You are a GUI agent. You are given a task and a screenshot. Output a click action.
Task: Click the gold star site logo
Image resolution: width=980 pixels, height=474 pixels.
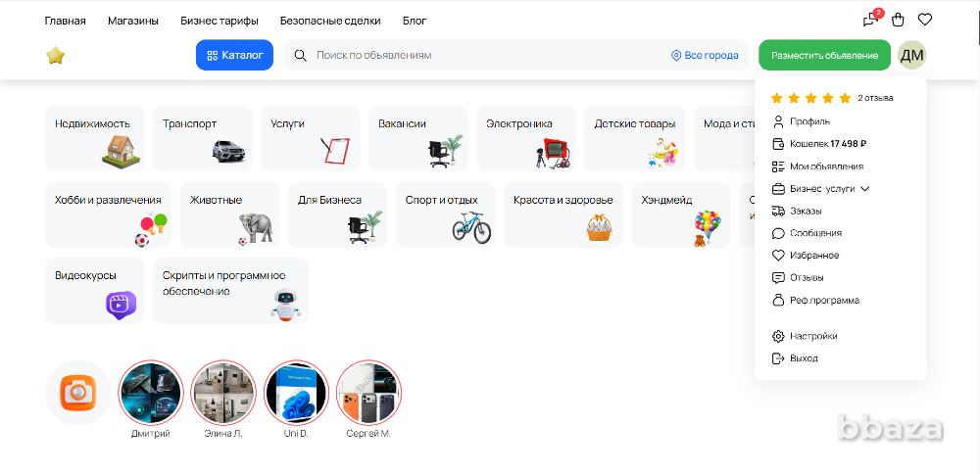(x=56, y=56)
